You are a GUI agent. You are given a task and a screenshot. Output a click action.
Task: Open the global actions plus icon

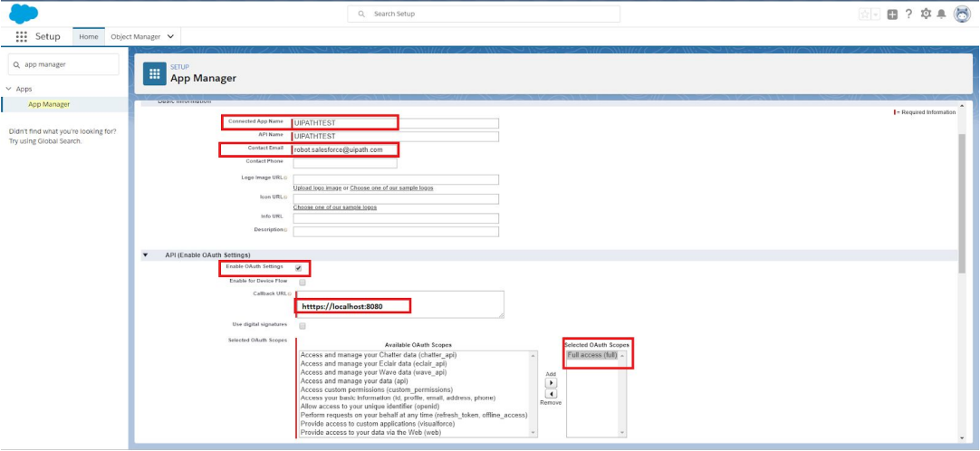(892, 14)
